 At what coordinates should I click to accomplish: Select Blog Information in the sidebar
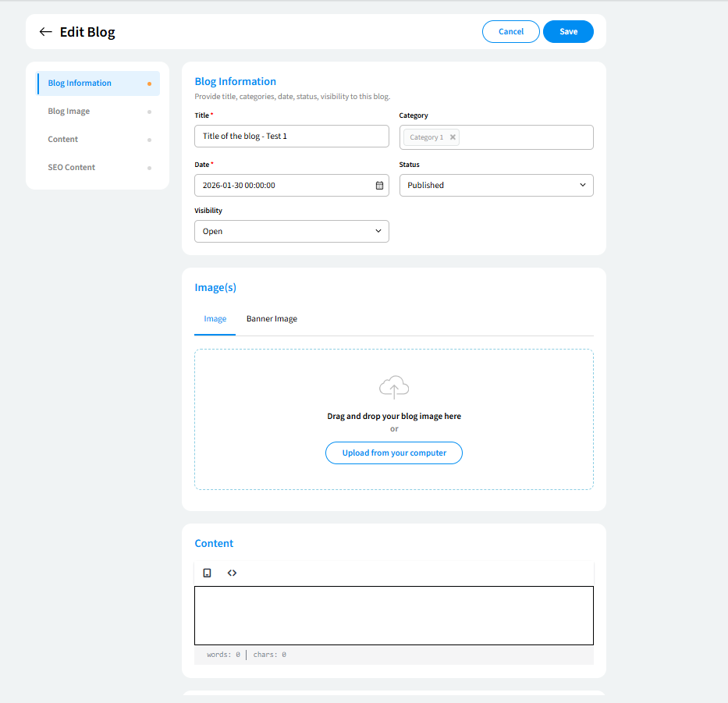(80, 83)
